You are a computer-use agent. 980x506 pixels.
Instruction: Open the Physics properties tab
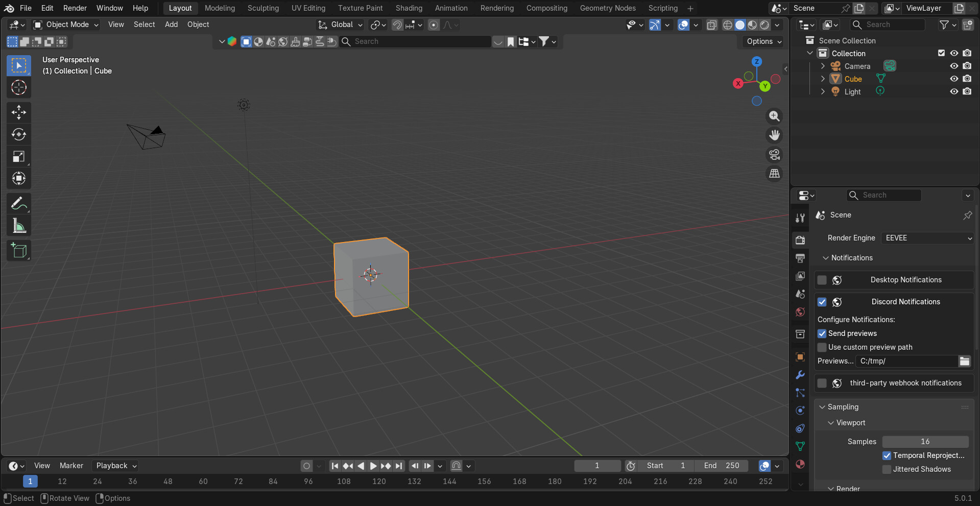click(800, 411)
